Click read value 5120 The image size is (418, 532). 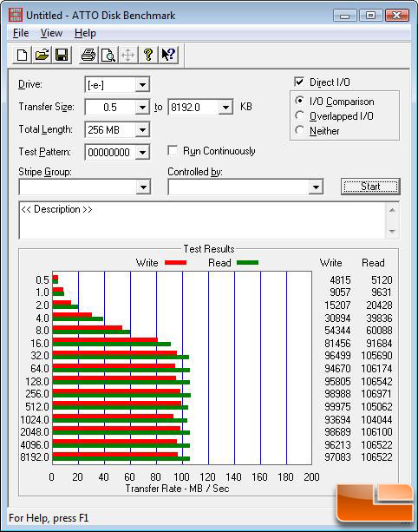(x=382, y=280)
